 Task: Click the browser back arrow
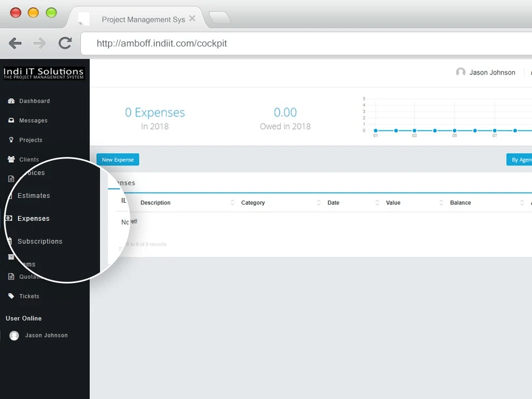(15, 43)
